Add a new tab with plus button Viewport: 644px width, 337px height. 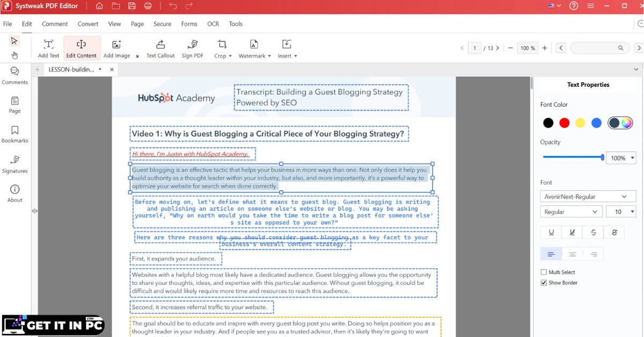tap(37, 69)
